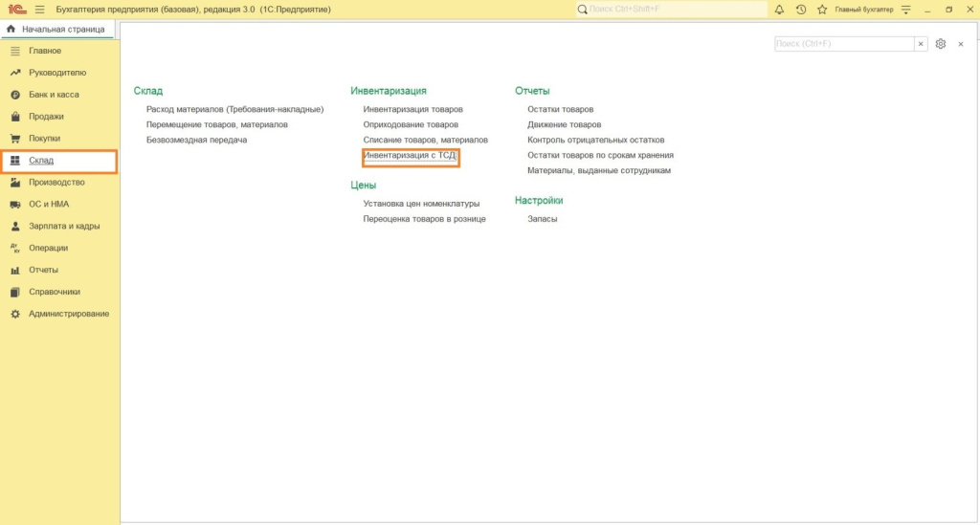Open Переоценка товаров в рознице
Viewport: 980px width, 525px height.
(424, 218)
